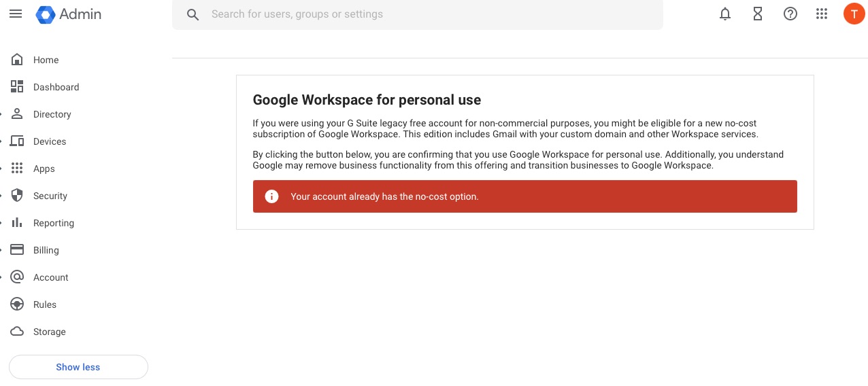Click the info icon in red banner
The image size is (868, 386).
click(x=272, y=196)
